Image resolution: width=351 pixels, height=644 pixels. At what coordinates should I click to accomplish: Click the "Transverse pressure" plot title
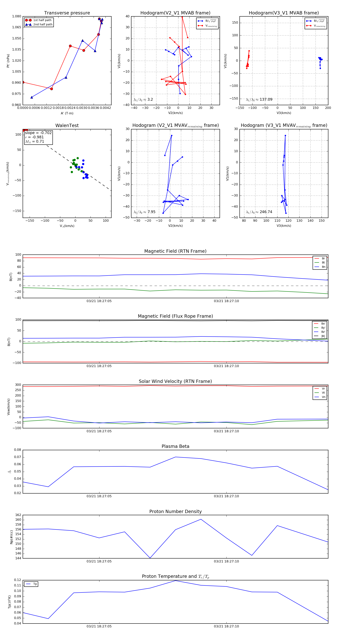[67, 13]
